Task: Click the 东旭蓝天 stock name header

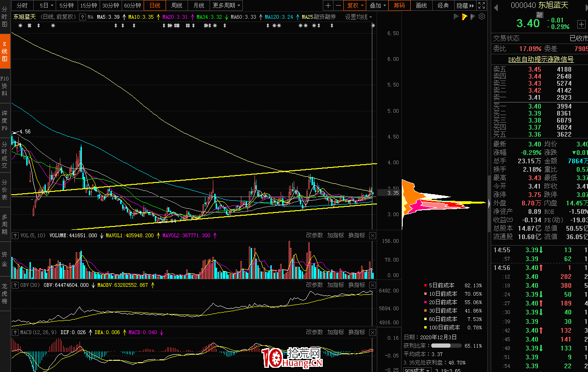Action: pos(553,5)
